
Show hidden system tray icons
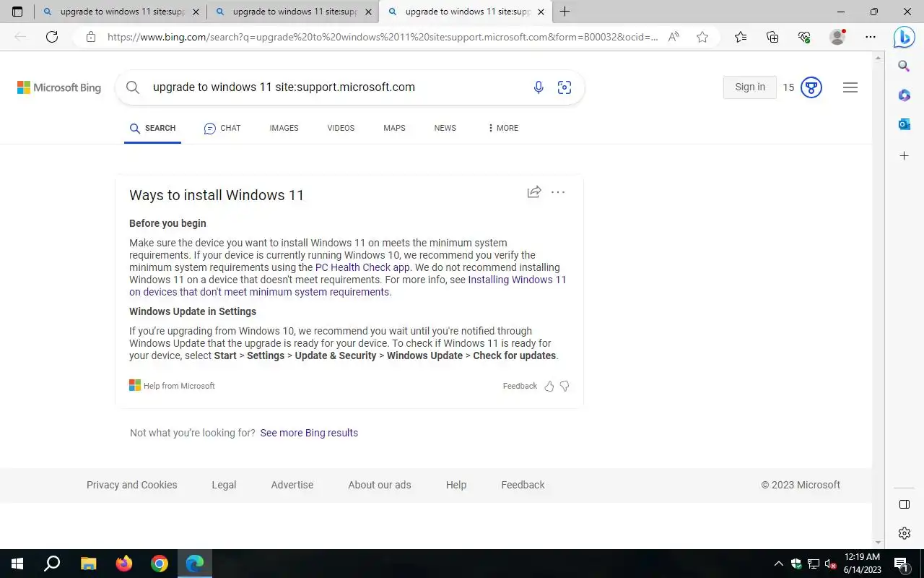pos(778,564)
